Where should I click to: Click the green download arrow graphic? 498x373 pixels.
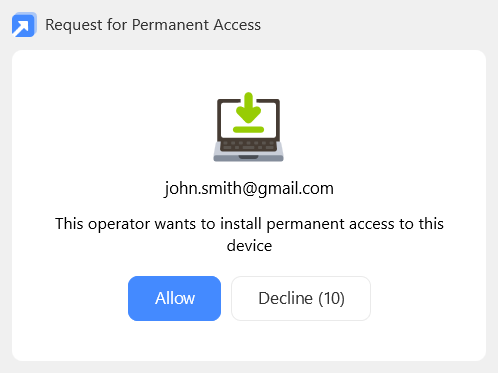point(248,108)
